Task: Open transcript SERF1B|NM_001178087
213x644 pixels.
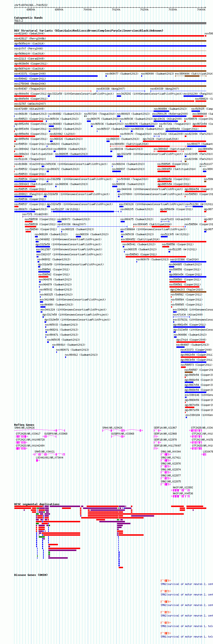Action: click(167, 446)
